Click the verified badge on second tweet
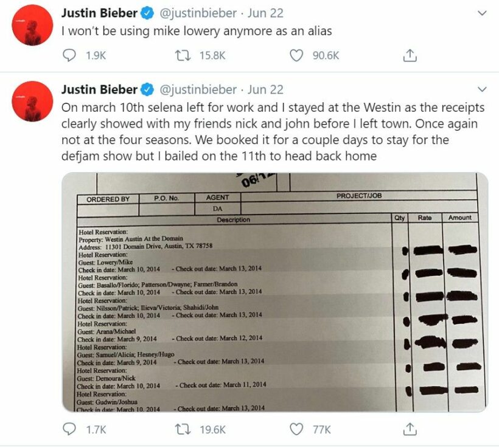The width and height of the screenshot is (499, 448). click(x=147, y=90)
